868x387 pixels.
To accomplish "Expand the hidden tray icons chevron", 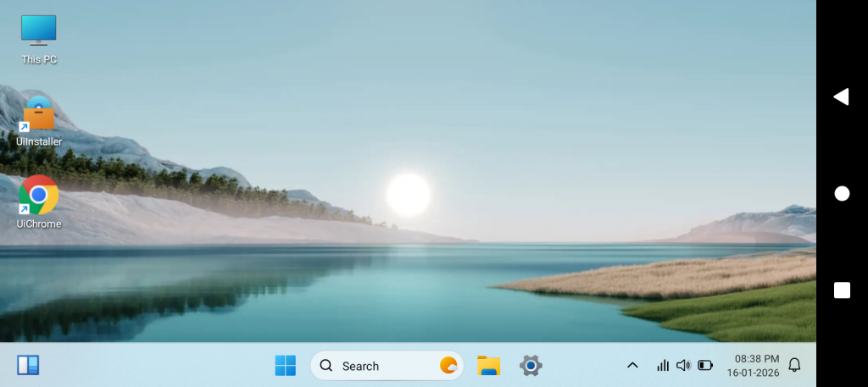I will tap(632, 365).
